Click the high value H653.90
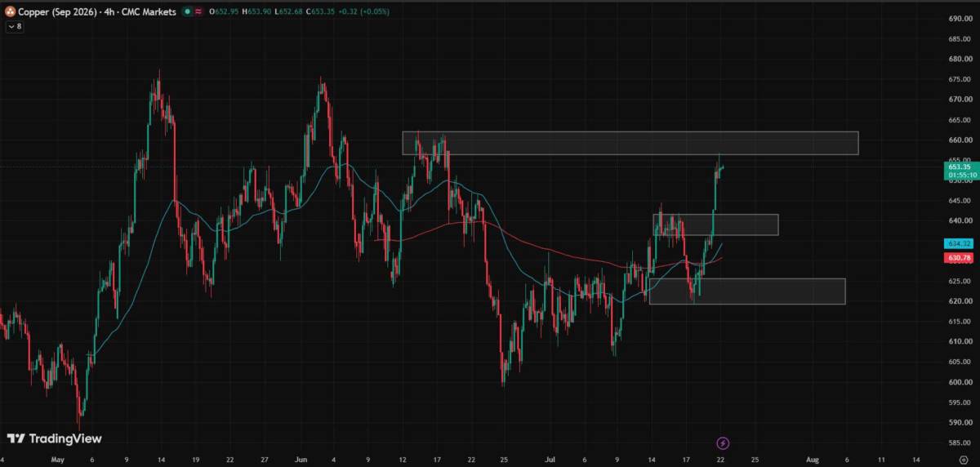The height and width of the screenshot is (467, 980). pyautogui.click(x=257, y=12)
